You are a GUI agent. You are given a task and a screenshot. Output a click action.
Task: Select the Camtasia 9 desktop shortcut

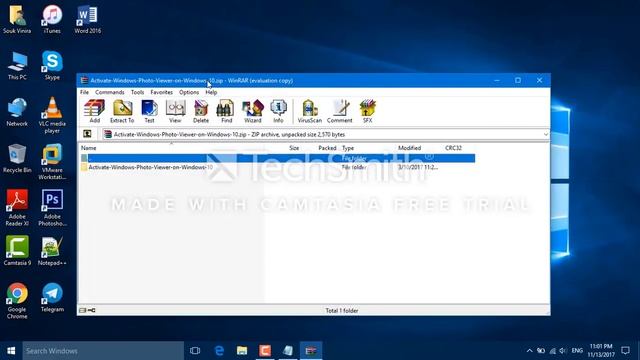pyautogui.click(x=17, y=251)
